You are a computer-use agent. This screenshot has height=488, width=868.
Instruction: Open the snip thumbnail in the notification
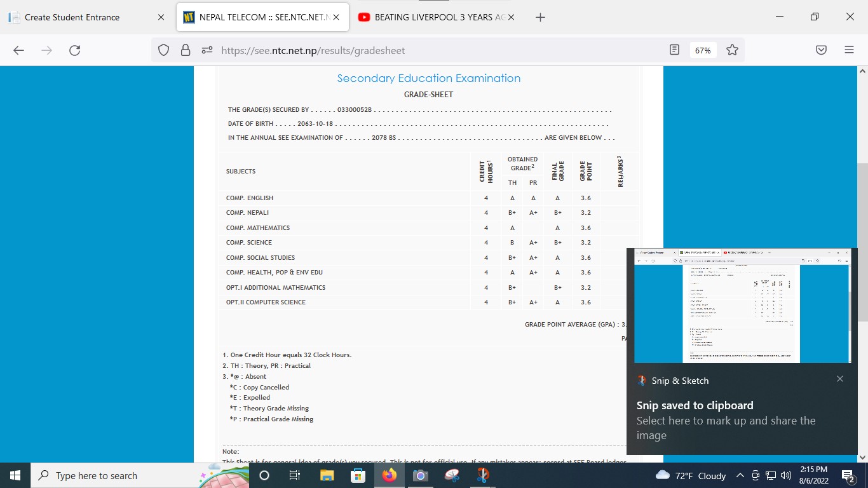(x=742, y=306)
